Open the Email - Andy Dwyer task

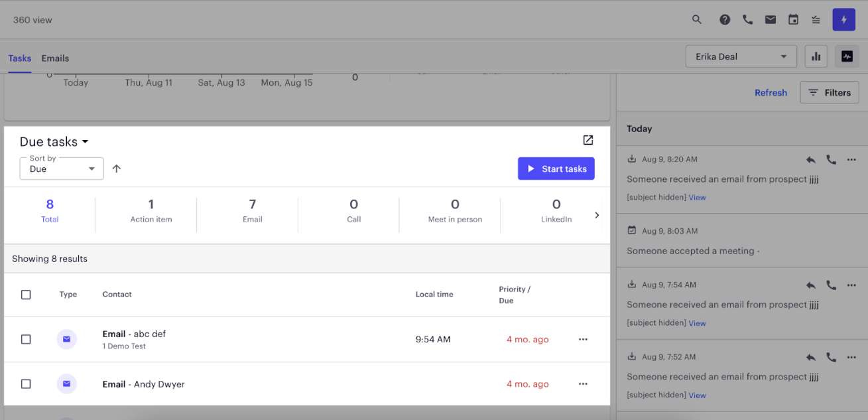click(143, 384)
